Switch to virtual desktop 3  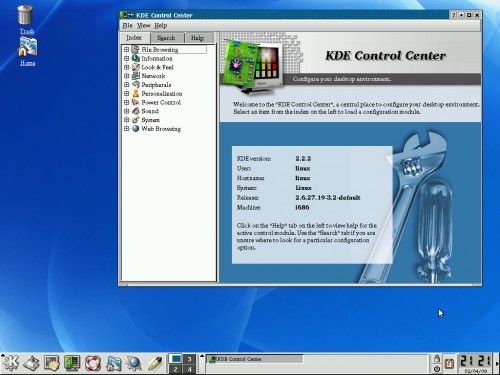pyautogui.click(x=189, y=359)
